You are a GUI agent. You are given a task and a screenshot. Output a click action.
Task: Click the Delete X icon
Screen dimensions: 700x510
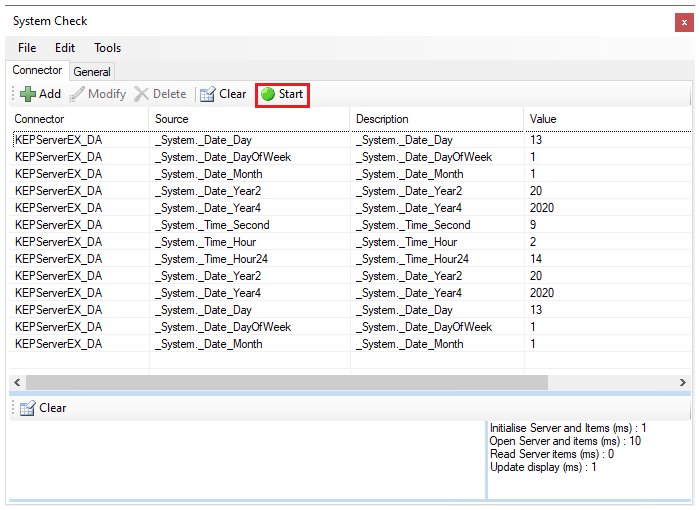point(142,94)
